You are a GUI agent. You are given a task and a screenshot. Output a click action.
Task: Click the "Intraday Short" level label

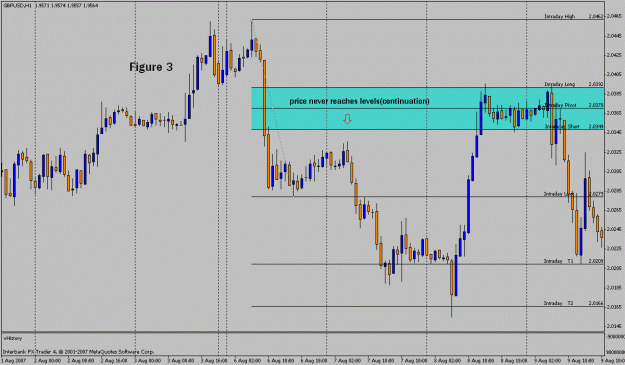[x=562, y=126]
